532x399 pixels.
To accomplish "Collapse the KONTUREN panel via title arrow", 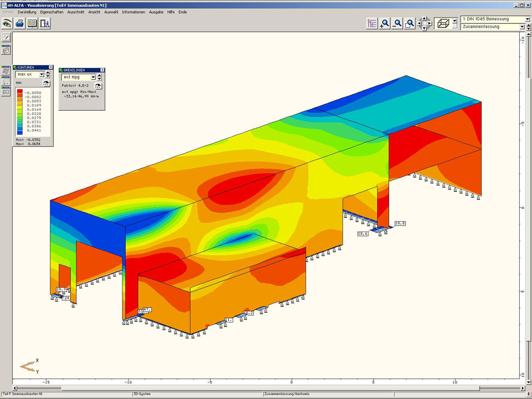I will [50, 67].
